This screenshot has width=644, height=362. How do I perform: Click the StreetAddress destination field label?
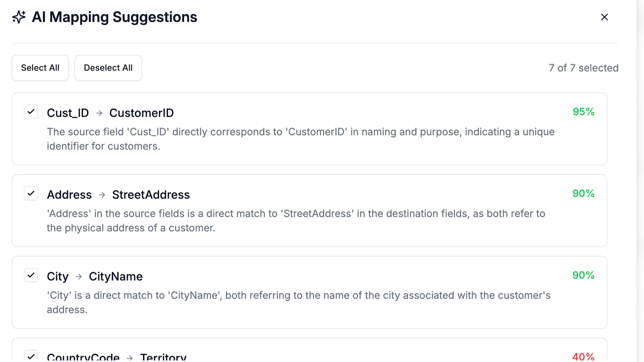pyautogui.click(x=151, y=195)
